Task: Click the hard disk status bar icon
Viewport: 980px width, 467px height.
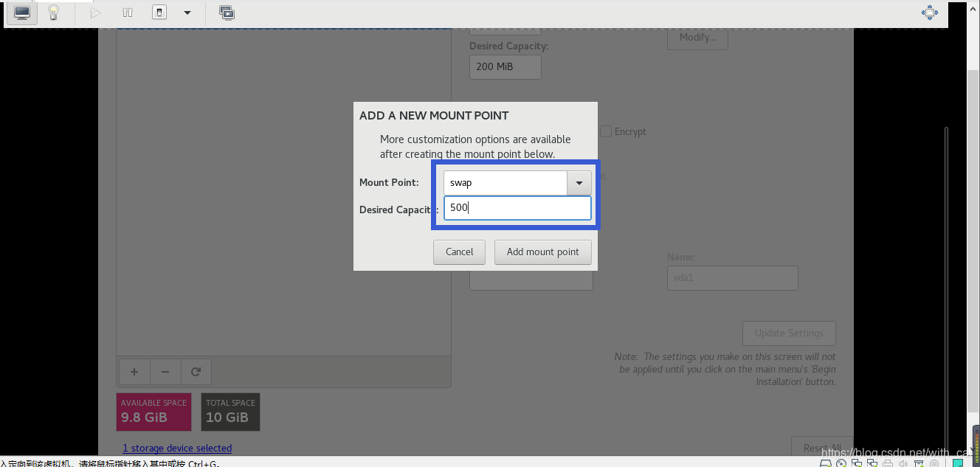Action: (826, 463)
